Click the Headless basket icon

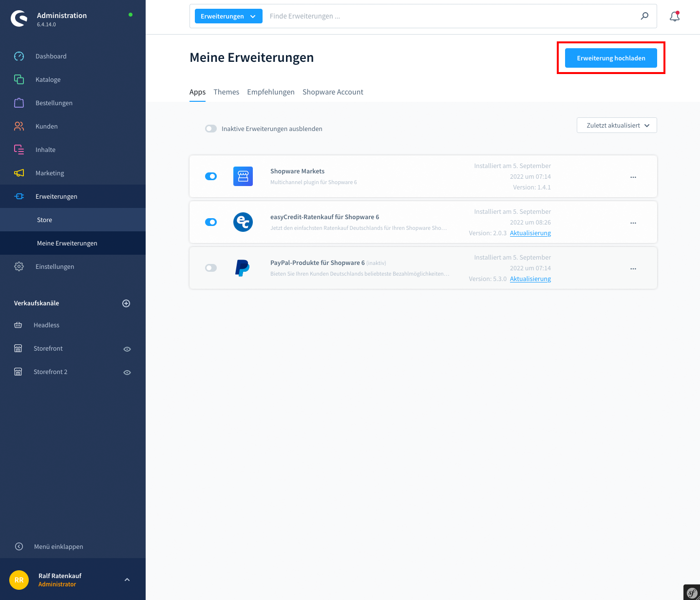pyautogui.click(x=18, y=325)
